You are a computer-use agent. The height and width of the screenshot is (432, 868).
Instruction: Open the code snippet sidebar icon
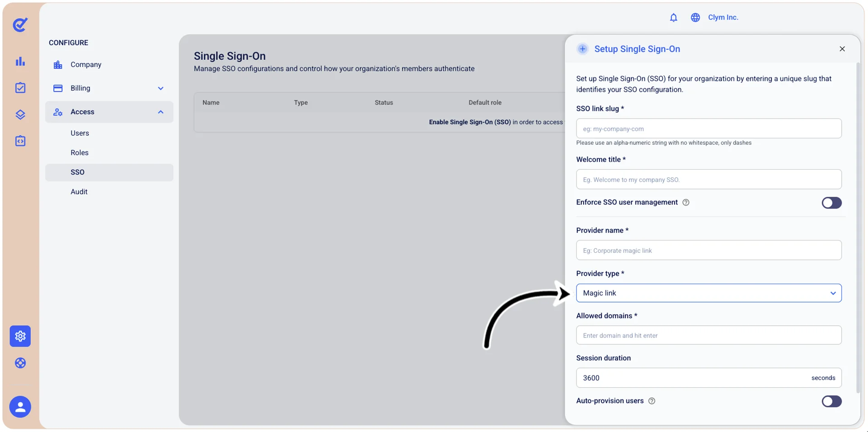(20, 141)
